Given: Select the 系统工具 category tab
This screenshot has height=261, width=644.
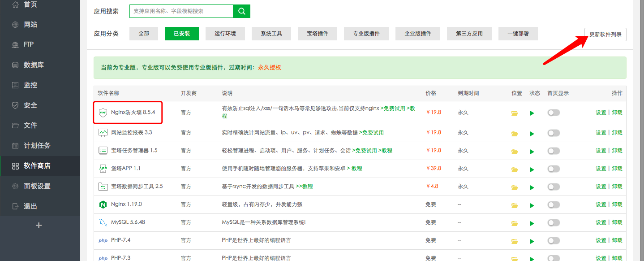Looking at the screenshot, I should (271, 34).
